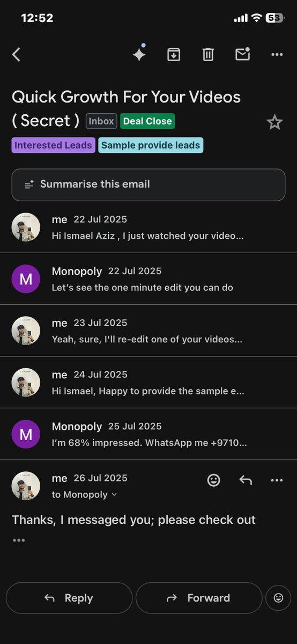Tap the Reply button
Image resolution: width=297 pixels, height=644 pixels.
pyautogui.click(x=69, y=598)
